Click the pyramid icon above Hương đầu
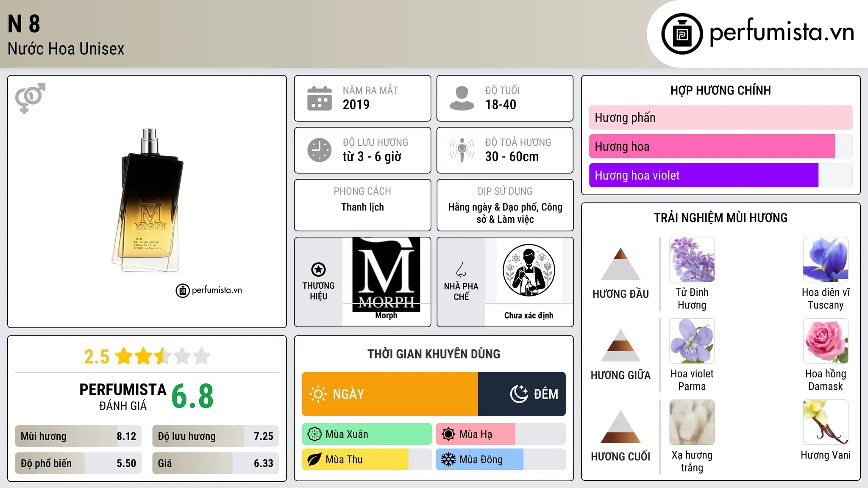The height and width of the screenshot is (488, 868). coord(620,264)
